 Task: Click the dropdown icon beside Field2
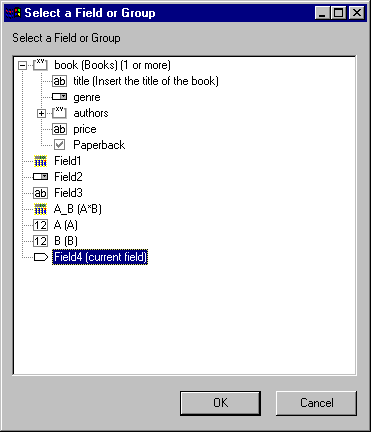coord(40,177)
